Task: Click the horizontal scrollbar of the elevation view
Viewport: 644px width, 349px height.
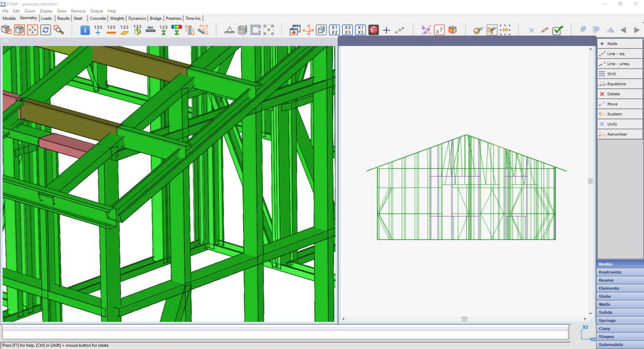Action: [x=465, y=319]
